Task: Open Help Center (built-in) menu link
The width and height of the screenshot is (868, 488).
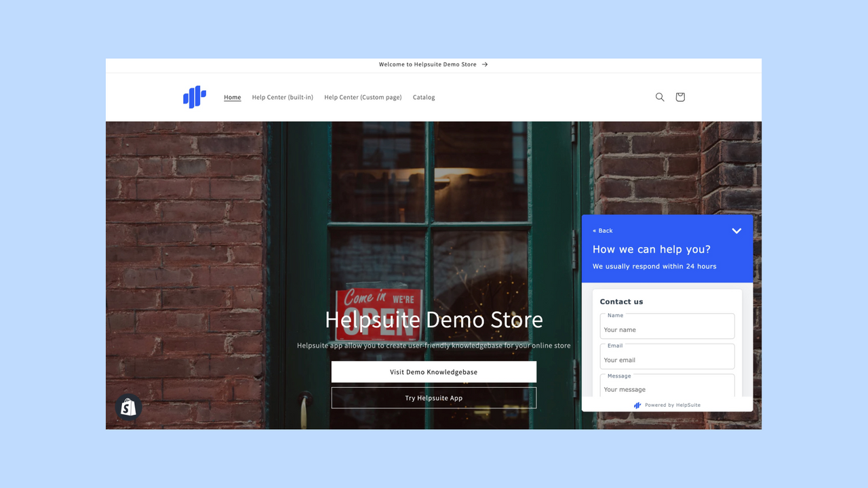Action: [x=283, y=97]
